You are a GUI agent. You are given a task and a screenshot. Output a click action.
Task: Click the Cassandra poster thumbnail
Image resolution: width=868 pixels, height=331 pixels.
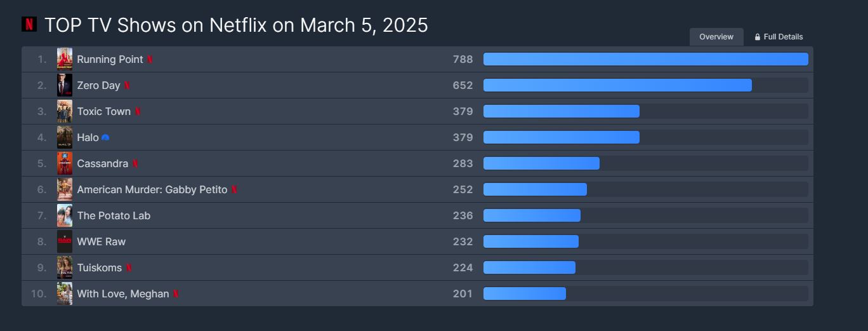pos(65,163)
